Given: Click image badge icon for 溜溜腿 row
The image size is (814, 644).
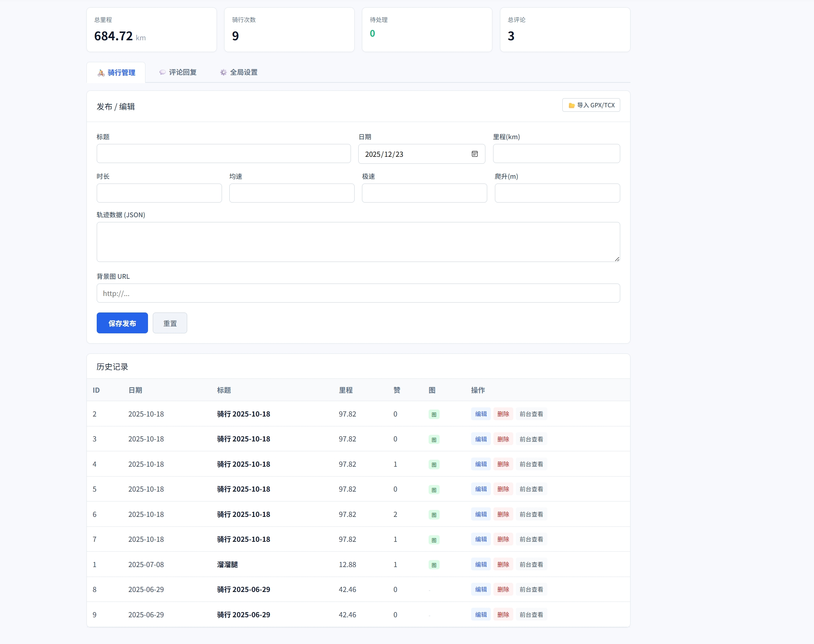Looking at the screenshot, I should (434, 565).
